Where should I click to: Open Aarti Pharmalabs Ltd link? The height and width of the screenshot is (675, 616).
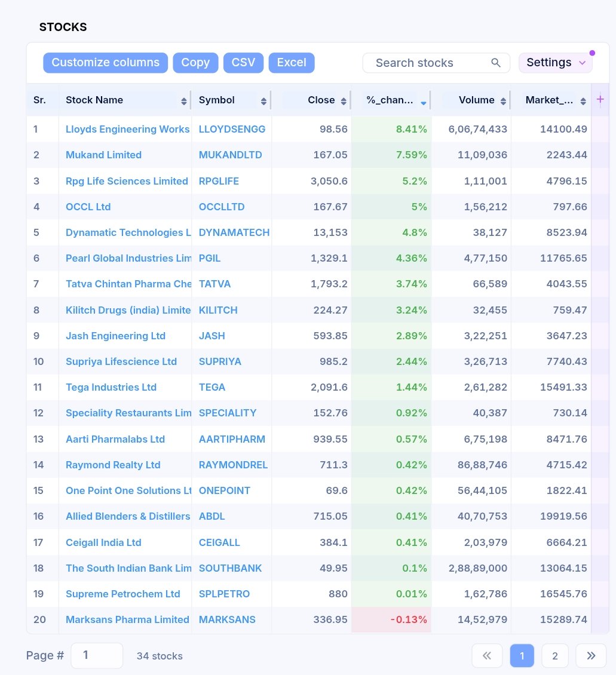pos(115,439)
